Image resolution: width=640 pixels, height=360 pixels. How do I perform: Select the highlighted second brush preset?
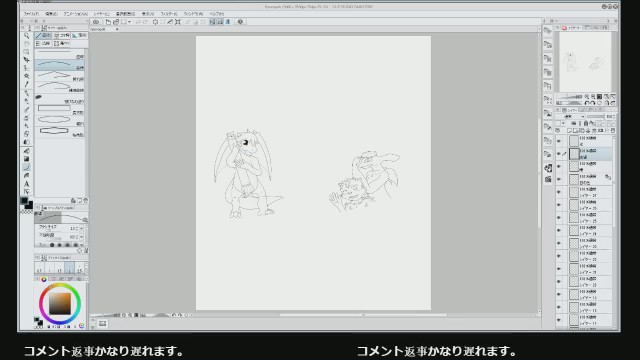(x=60, y=65)
